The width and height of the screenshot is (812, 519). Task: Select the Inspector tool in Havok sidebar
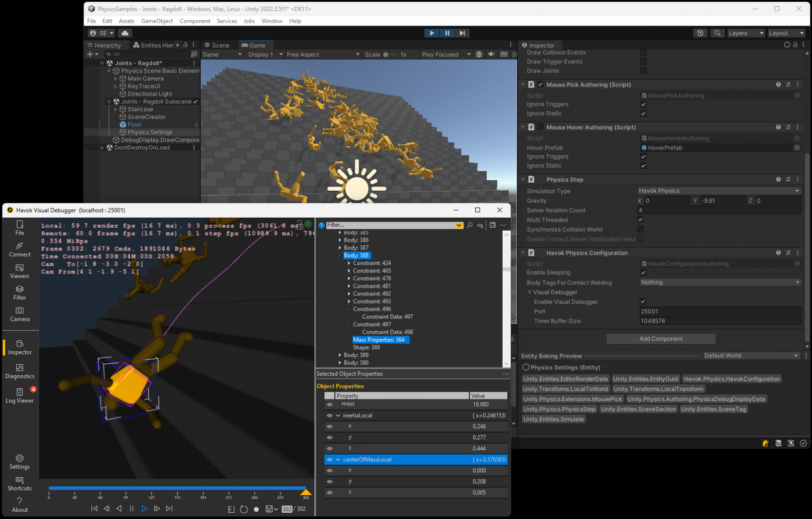pos(20,347)
